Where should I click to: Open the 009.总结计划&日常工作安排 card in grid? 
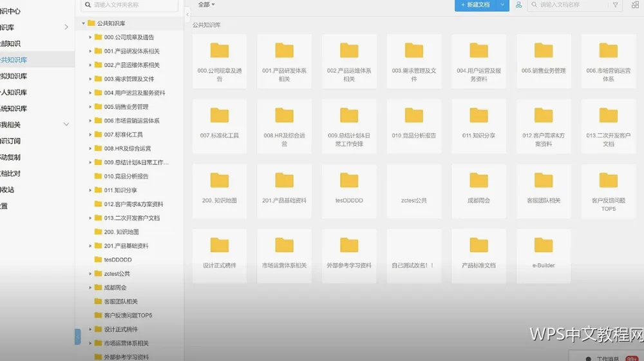coord(349,126)
